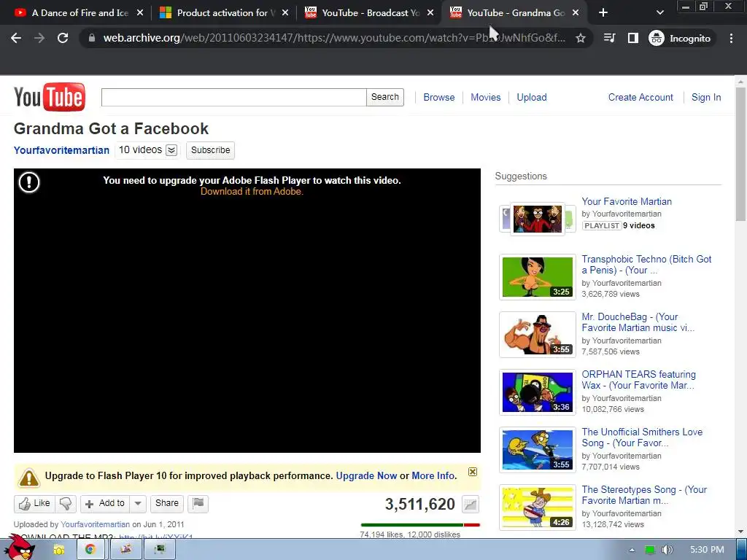Screen dimensions: 747x560
Task: Click the browser back arrow
Action: (16, 38)
